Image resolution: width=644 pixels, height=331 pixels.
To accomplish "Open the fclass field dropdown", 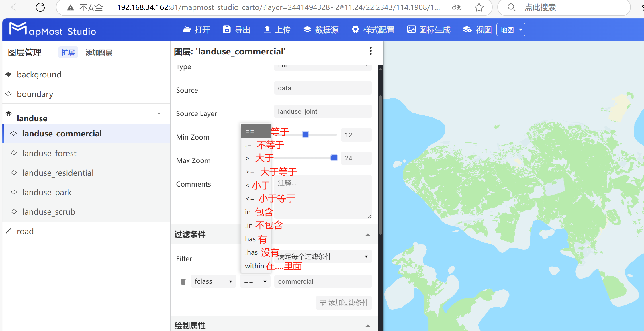I will click(x=213, y=281).
